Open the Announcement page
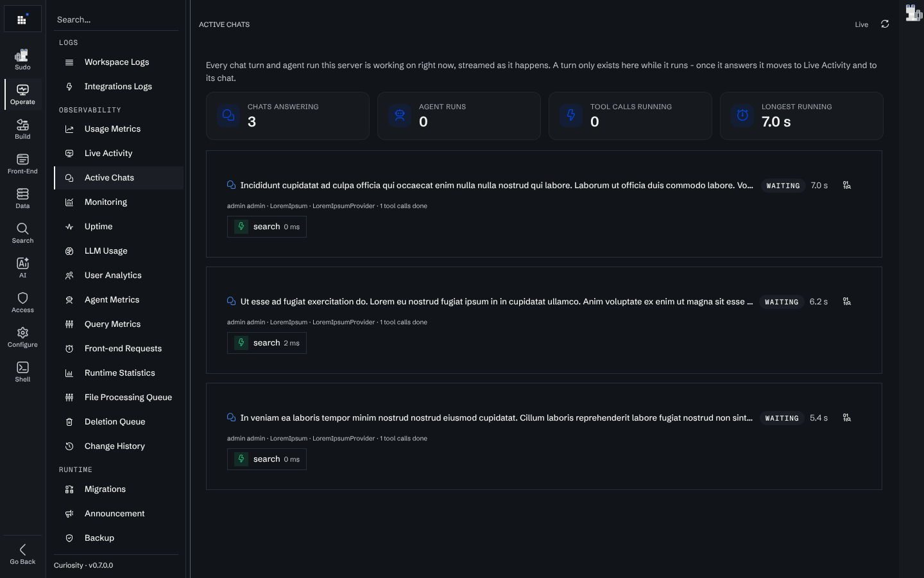This screenshot has width=924, height=578. click(x=119, y=514)
